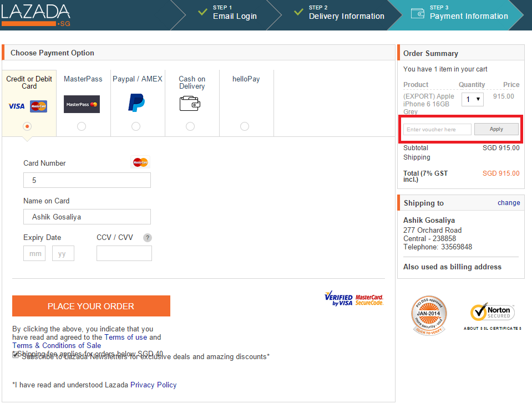The width and height of the screenshot is (532, 414).
Task: Click the Order Summary heading
Action: [430, 54]
